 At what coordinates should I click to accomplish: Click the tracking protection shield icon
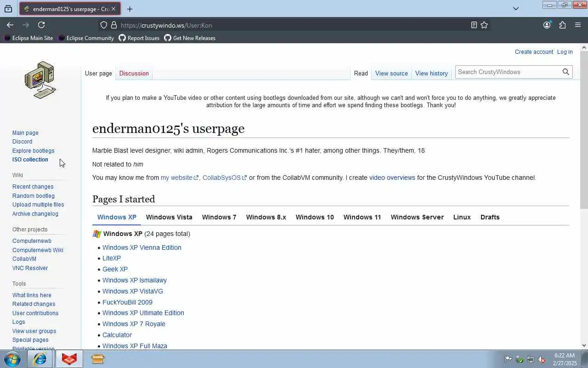pyautogui.click(x=104, y=25)
